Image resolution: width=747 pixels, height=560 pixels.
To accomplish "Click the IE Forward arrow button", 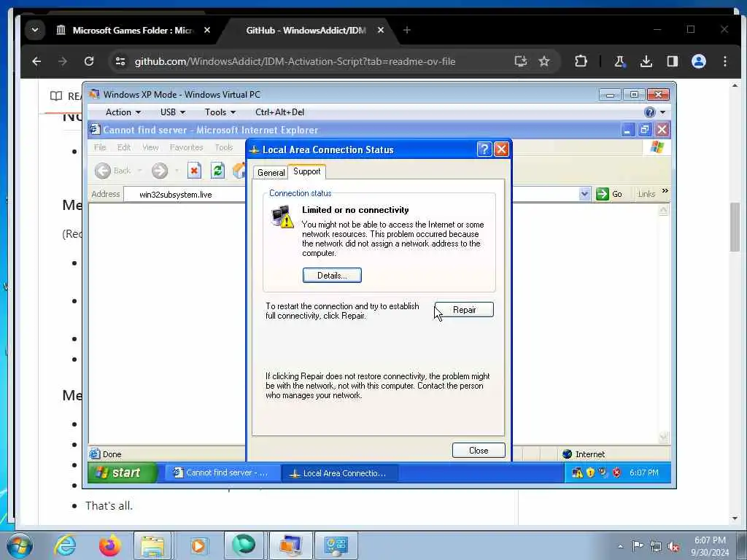I will point(160,171).
